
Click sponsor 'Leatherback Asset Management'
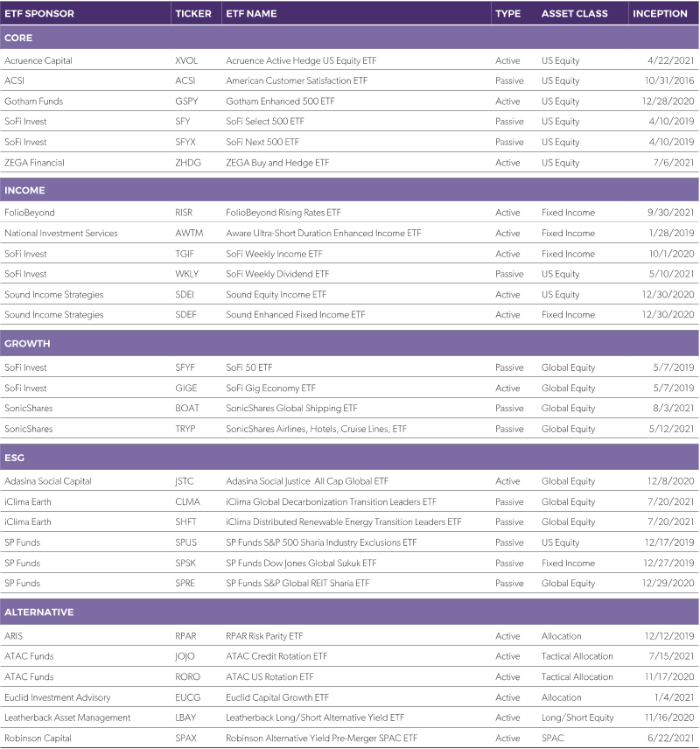click(67, 717)
